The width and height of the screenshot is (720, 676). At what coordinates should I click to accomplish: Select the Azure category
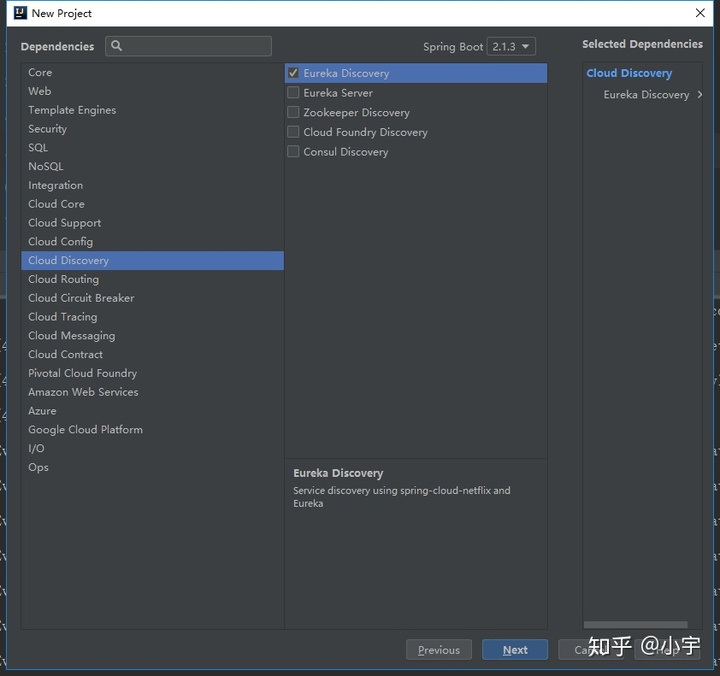(152, 411)
